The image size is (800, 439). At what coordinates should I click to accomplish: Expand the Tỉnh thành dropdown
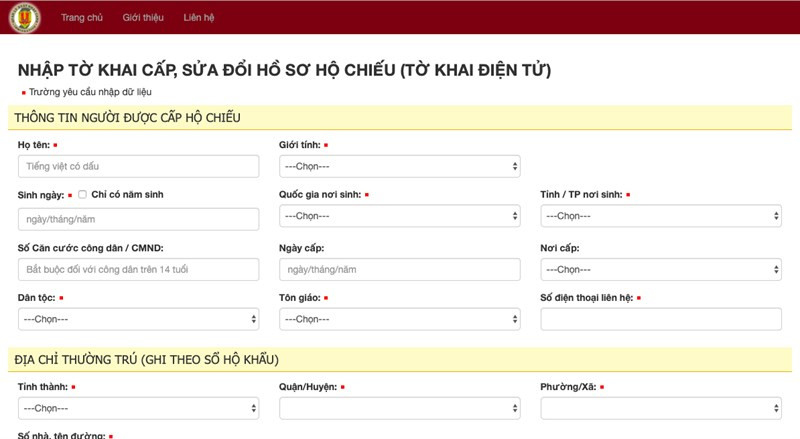coord(138,408)
